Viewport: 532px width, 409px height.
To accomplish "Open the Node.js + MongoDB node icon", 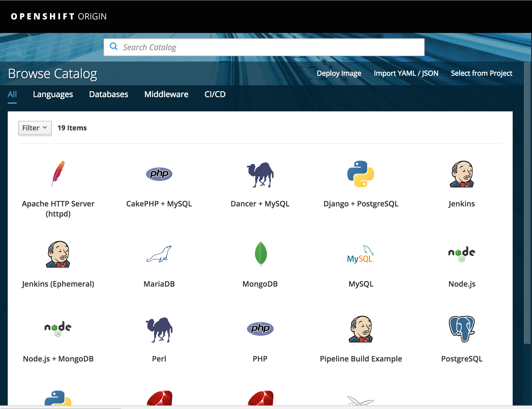I will pos(58,329).
